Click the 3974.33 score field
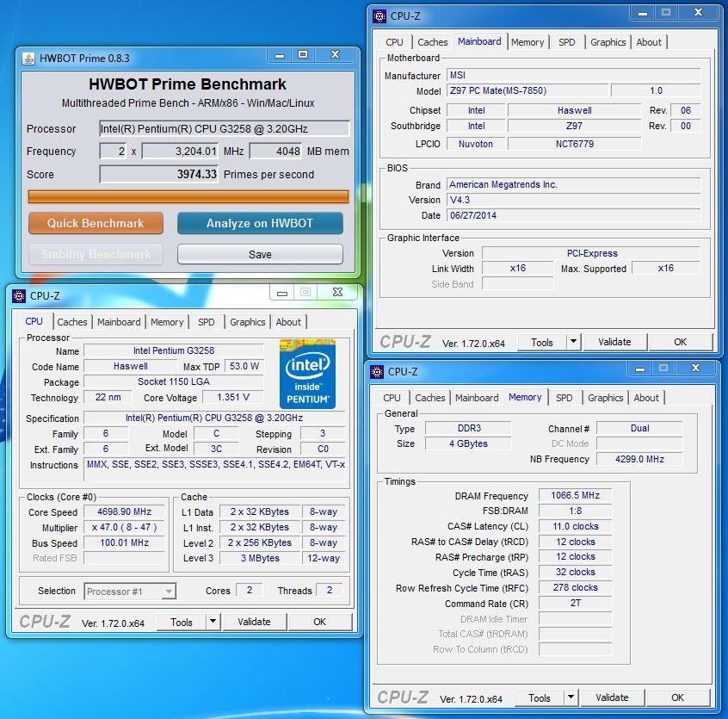This screenshot has width=728, height=719. coord(159,175)
